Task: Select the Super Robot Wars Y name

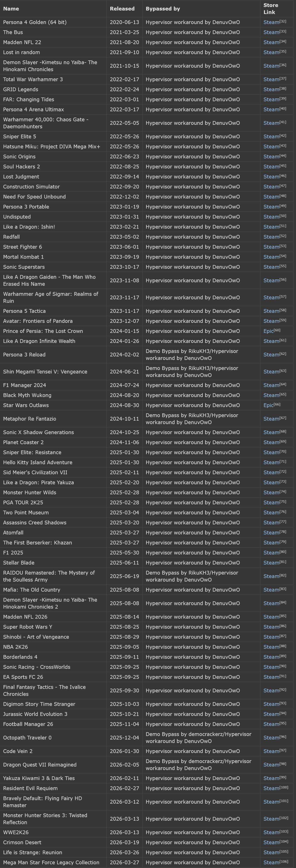Action: [28, 627]
